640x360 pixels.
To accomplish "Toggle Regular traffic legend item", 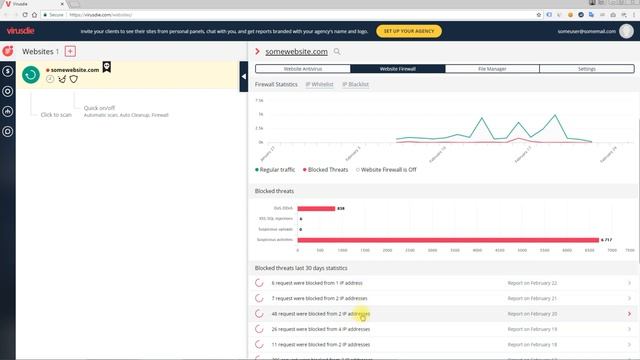I will [275, 169].
